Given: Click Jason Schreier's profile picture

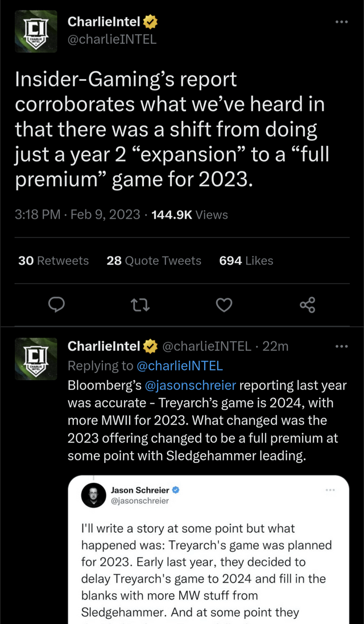Looking at the screenshot, I should [x=94, y=495].
